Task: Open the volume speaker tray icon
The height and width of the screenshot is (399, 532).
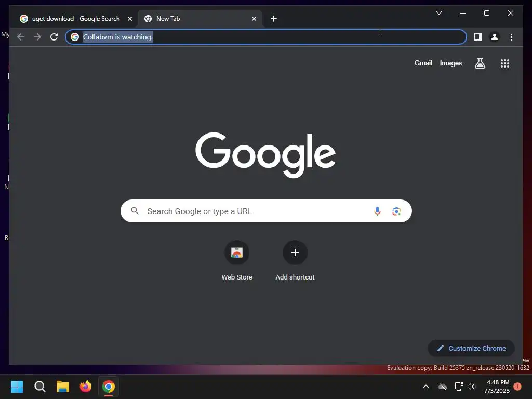Action: (471, 387)
